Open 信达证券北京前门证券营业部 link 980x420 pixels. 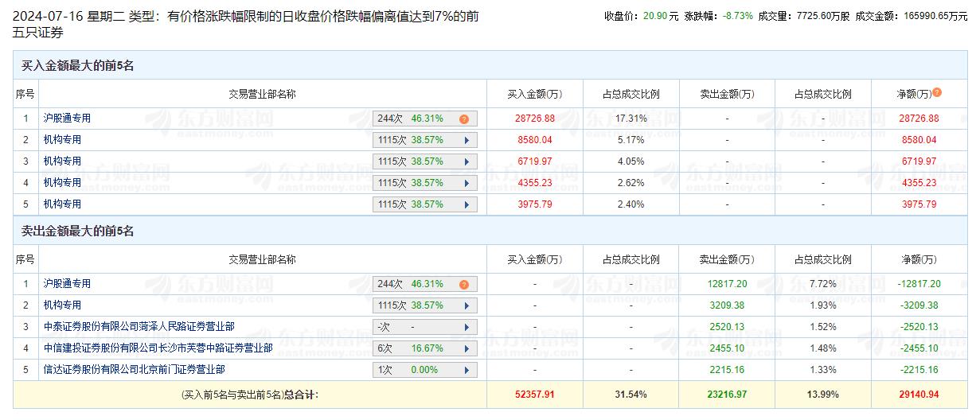click(134, 369)
